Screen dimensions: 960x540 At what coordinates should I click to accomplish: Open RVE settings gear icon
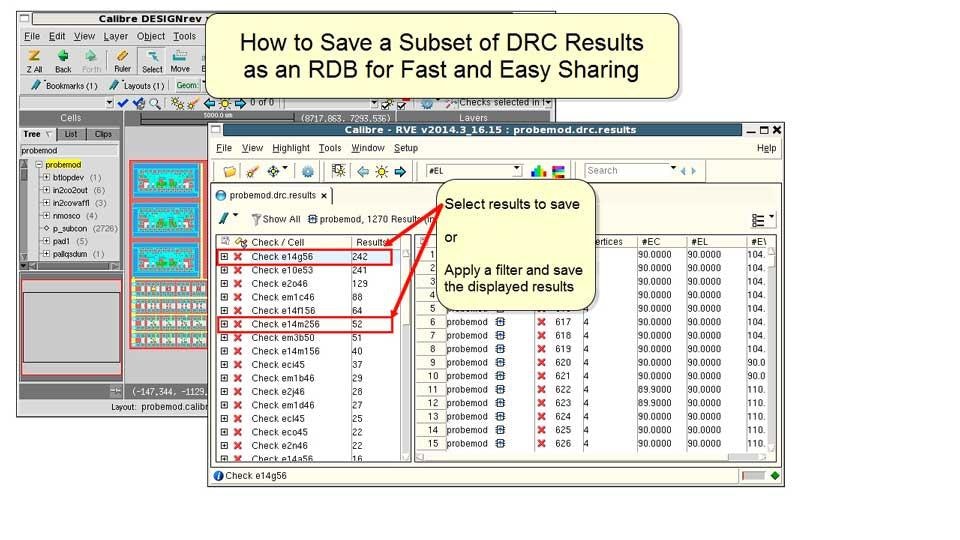(307, 171)
